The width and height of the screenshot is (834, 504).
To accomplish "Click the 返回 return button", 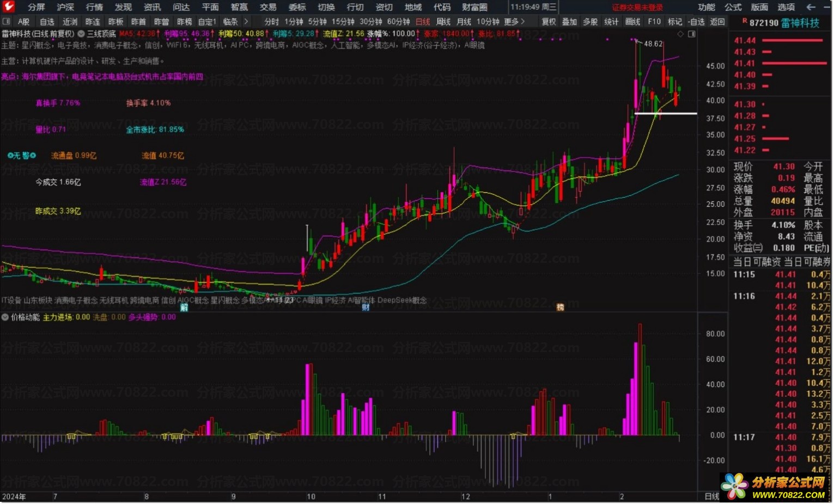I will pyautogui.click(x=717, y=22).
